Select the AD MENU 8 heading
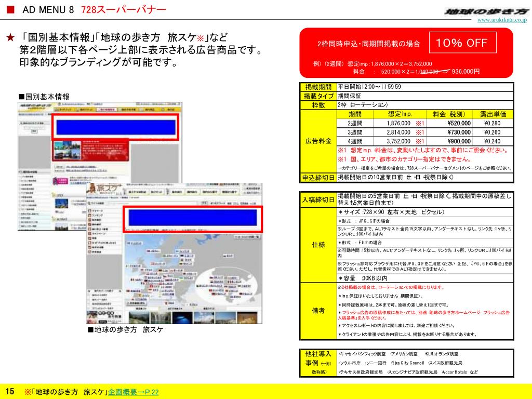This screenshot has height=399, width=532. click(x=48, y=9)
